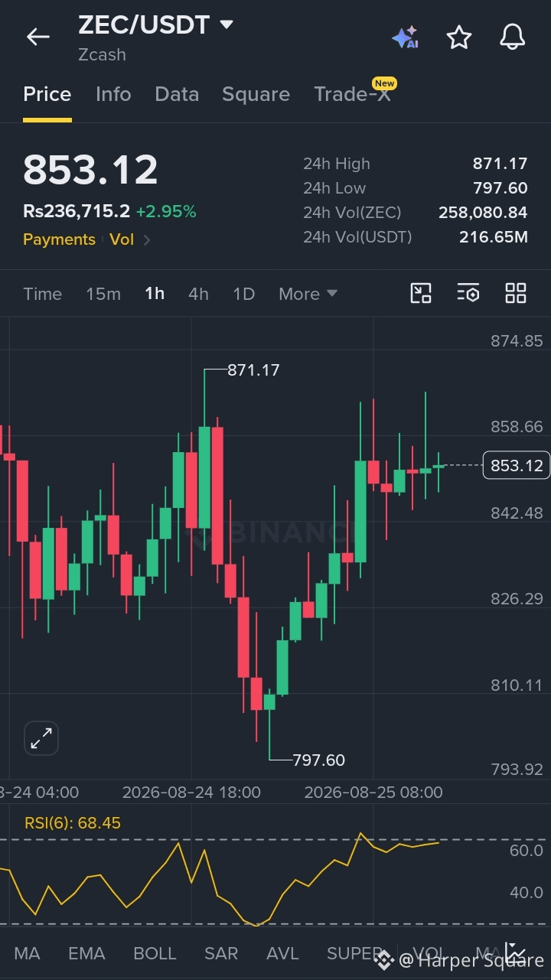Image resolution: width=551 pixels, height=980 pixels.
Task: Tap the 826.29 price axis label
Action: coord(517,598)
